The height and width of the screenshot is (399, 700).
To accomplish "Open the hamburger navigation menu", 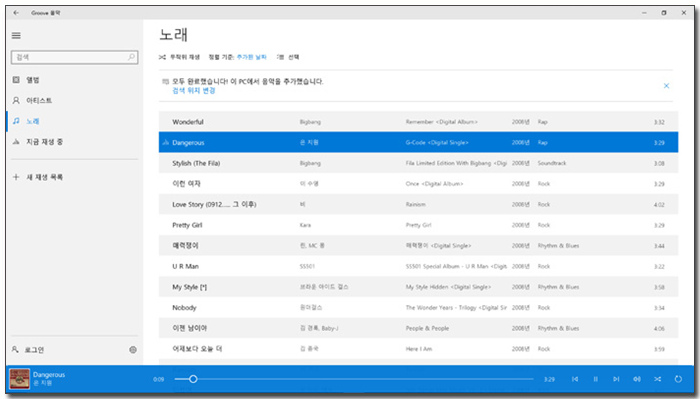I will pos(16,35).
